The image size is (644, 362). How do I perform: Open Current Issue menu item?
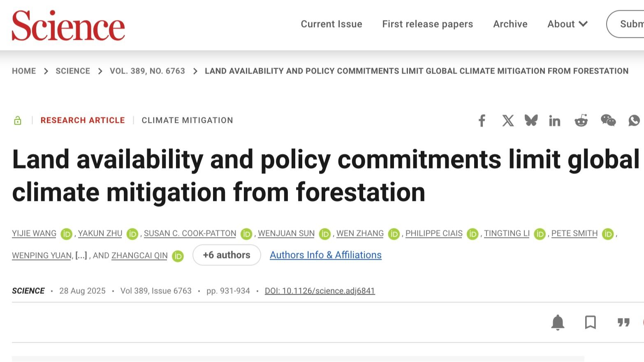click(331, 24)
